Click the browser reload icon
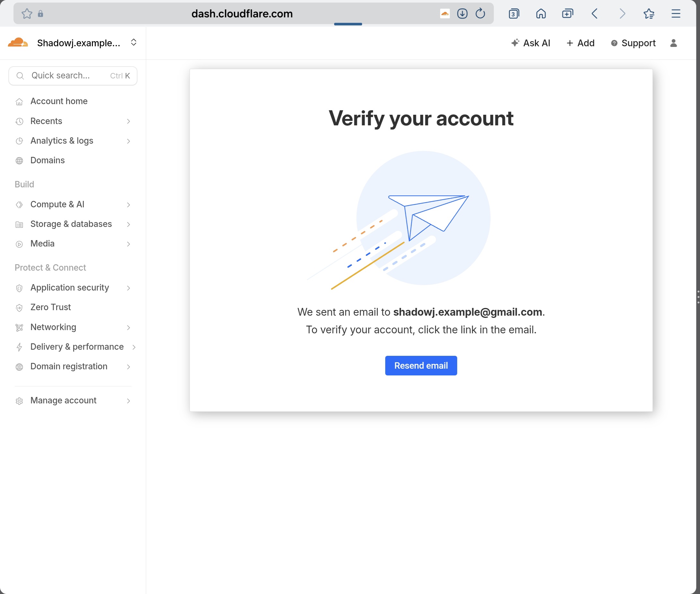 click(x=480, y=14)
